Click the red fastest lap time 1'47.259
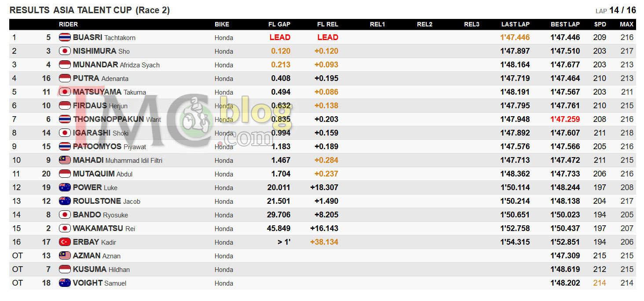This screenshot has width=644, height=301. [x=565, y=119]
